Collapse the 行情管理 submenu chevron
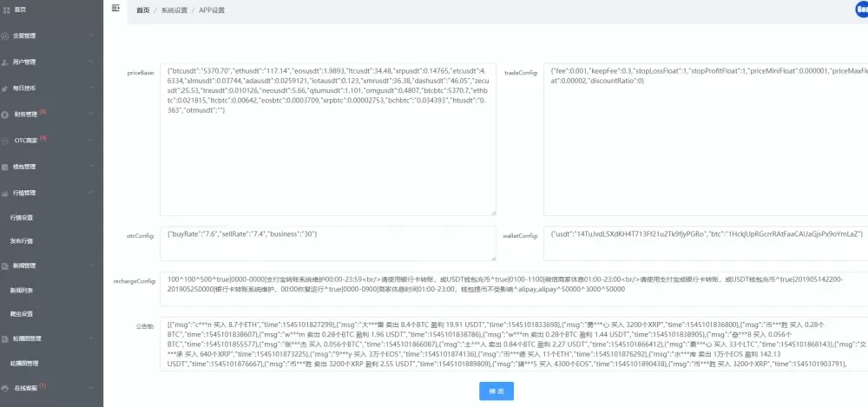Screen dimensions: 868x407 91,192
